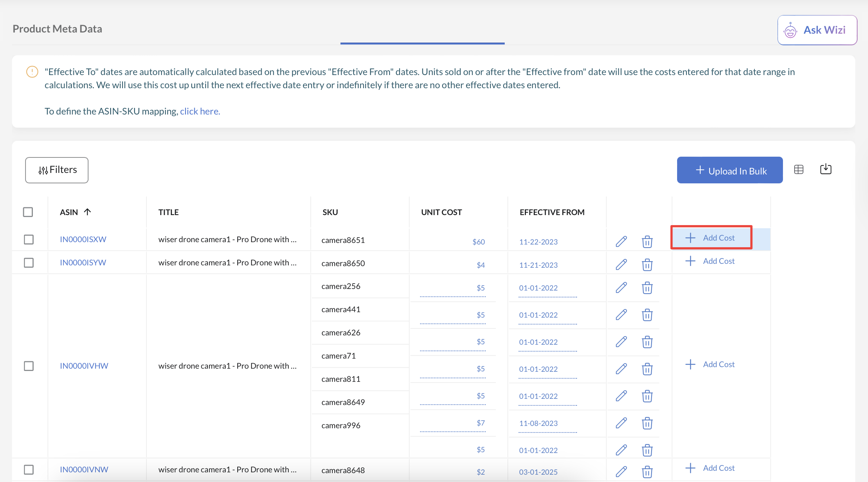Click the download export icon
Screen dimensions: 868x482
(x=825, y=169)
